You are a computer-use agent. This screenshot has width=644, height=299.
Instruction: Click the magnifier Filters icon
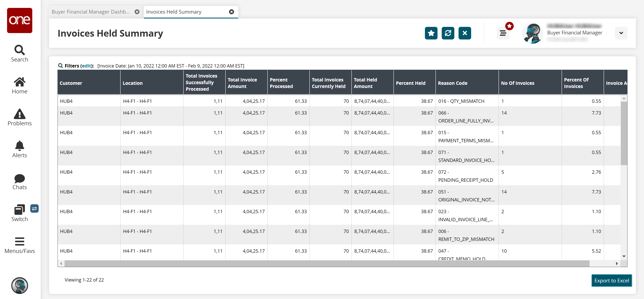point(60,66)
